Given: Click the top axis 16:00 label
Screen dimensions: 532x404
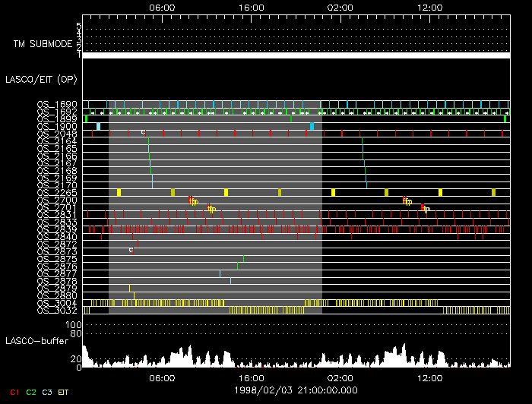Looking at the screenshot, I should coord(251,8).
